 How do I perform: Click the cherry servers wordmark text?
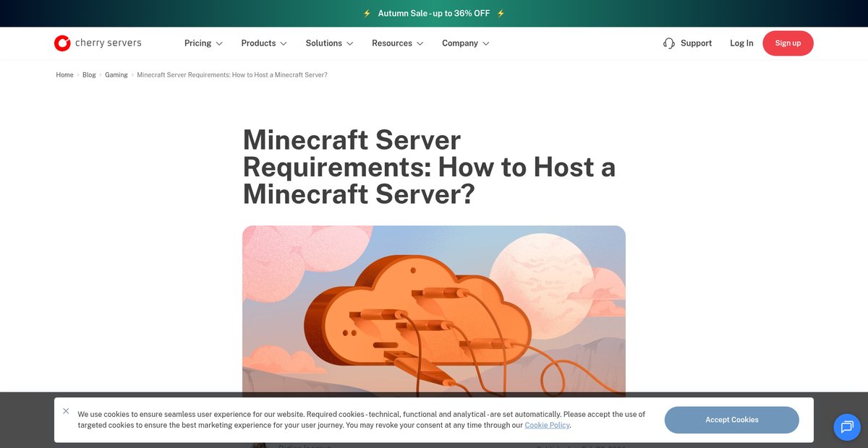click(x=109, y=43)
